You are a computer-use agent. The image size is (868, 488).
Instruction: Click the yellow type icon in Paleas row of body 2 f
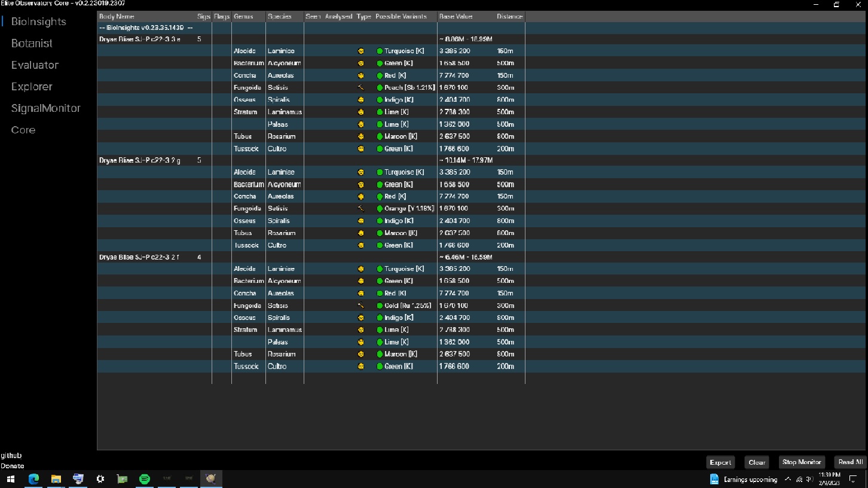[x=360, y=342]
